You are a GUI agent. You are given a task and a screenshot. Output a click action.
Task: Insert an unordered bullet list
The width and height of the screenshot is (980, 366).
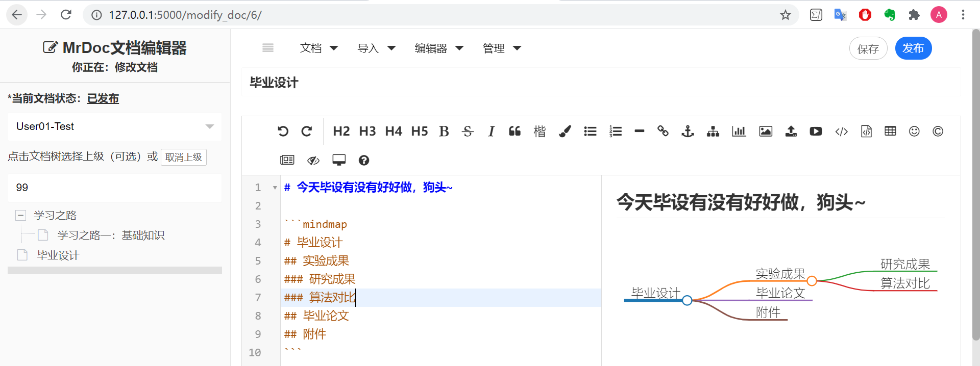pyautogui.click(x=590, y=131)
